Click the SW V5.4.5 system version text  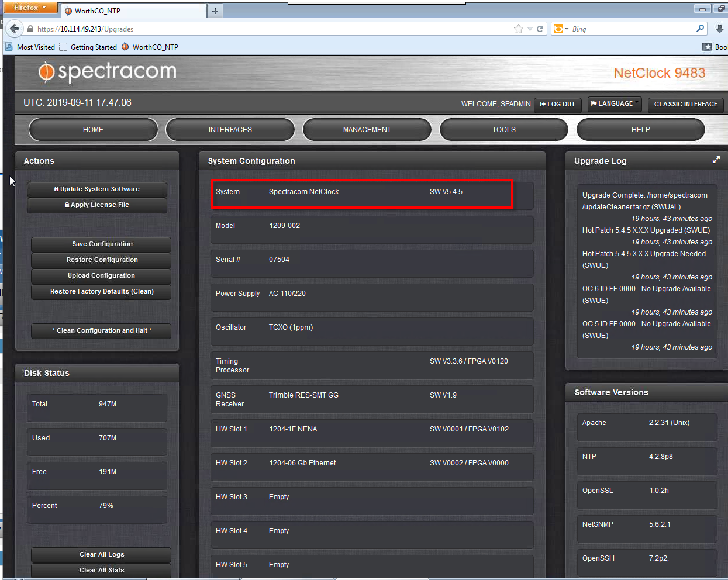pyautogui.click(x=446, y=192)
